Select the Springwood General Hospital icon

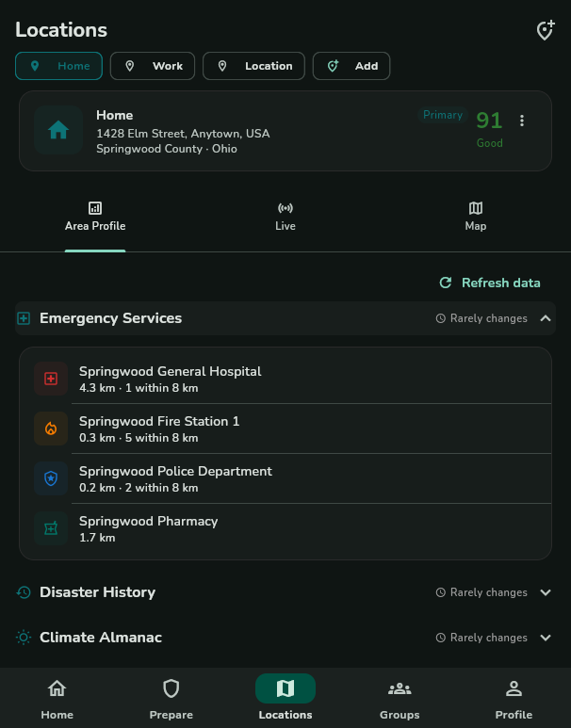(x=51, y=379)
